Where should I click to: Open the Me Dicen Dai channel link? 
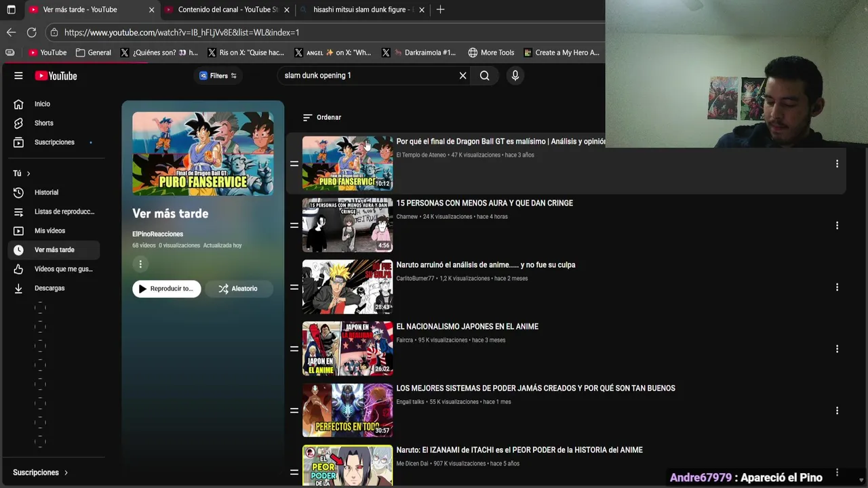(412, 464)
